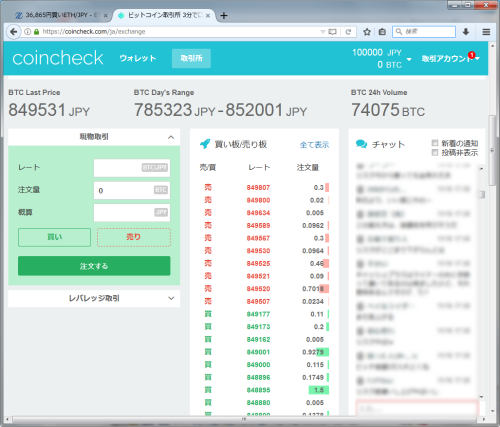Open a new tab with the plus button
Screen dimensions: 500x427
(x=224, y=16)
